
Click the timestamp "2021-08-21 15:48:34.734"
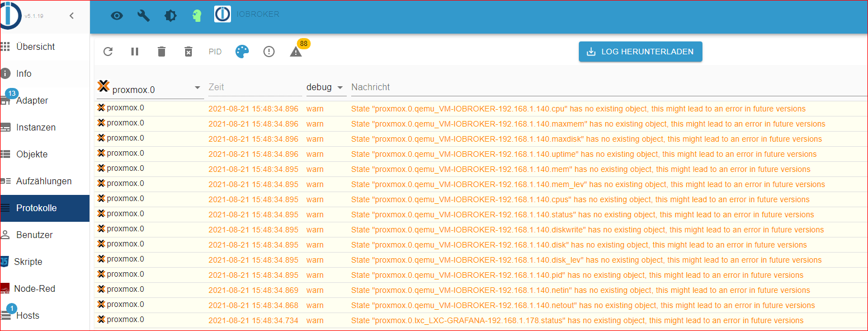[x=253, y=320]
